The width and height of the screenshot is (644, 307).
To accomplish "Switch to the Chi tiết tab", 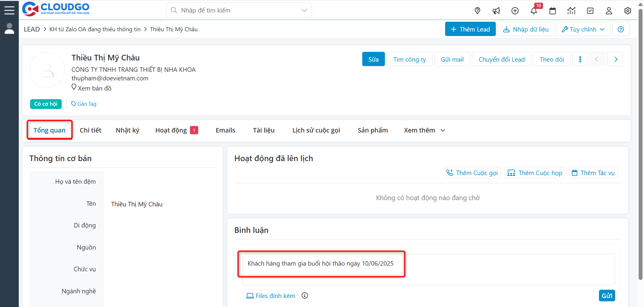I will pos(90,130).
